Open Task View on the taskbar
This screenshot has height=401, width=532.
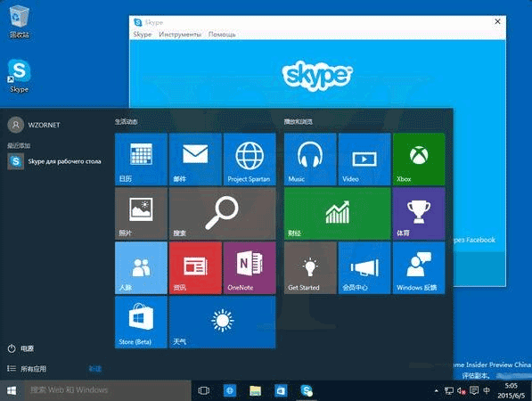203,390
